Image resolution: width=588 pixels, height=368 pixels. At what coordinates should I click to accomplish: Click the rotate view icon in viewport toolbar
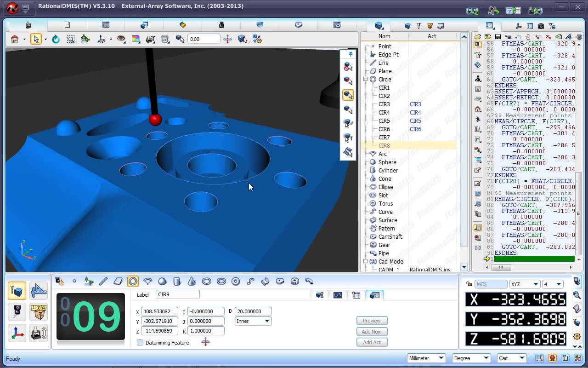[56, 39]
